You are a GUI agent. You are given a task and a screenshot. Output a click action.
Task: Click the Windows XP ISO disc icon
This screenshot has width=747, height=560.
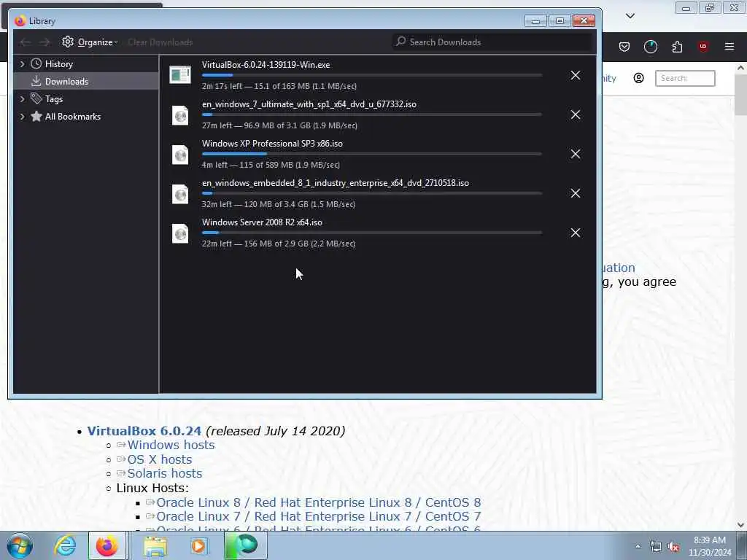click(x=180, y=155)
